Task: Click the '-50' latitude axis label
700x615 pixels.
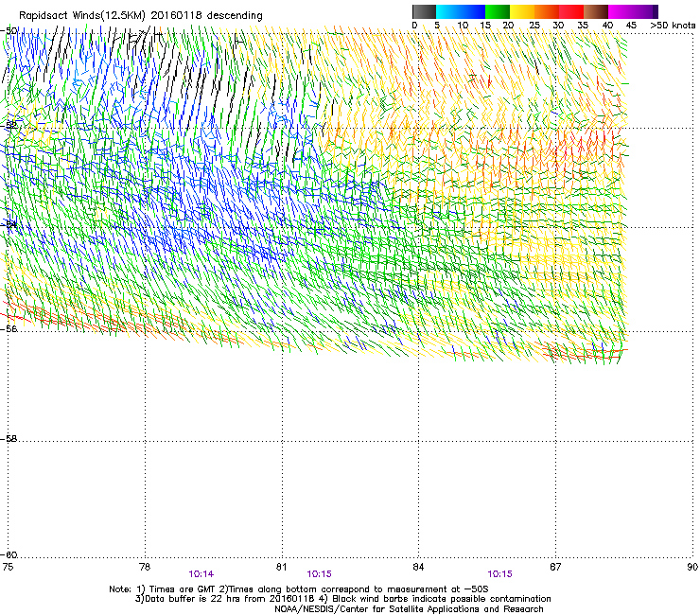Action: pos(9,30)
